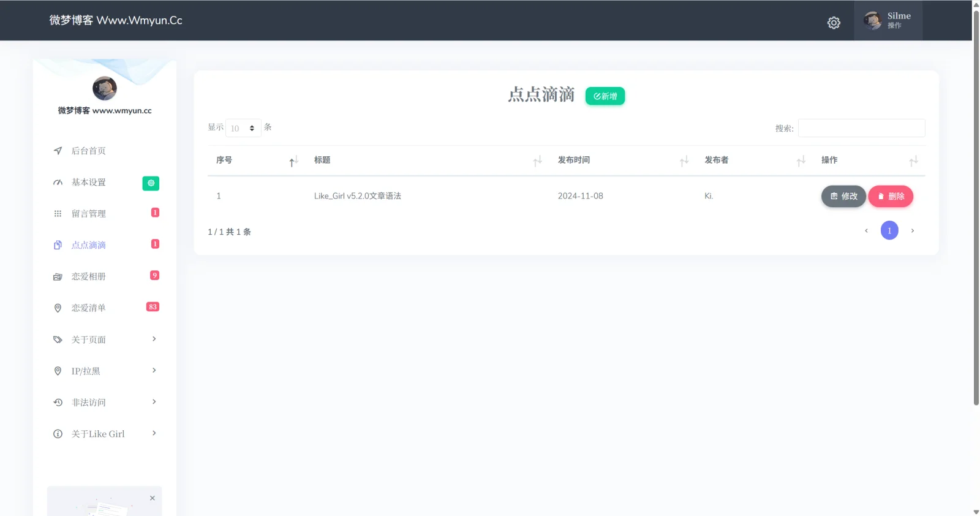Click the green gear badge beside 基本设置

coord(151,183)
